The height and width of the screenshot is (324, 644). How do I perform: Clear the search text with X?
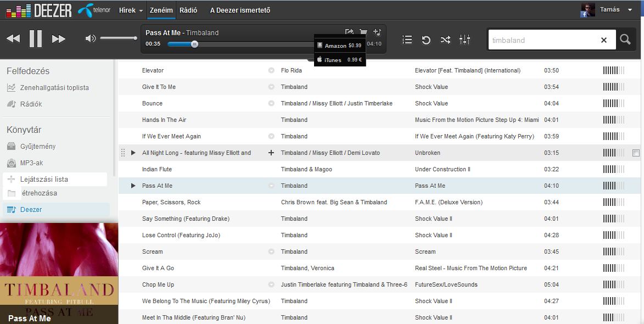point(604,40)
